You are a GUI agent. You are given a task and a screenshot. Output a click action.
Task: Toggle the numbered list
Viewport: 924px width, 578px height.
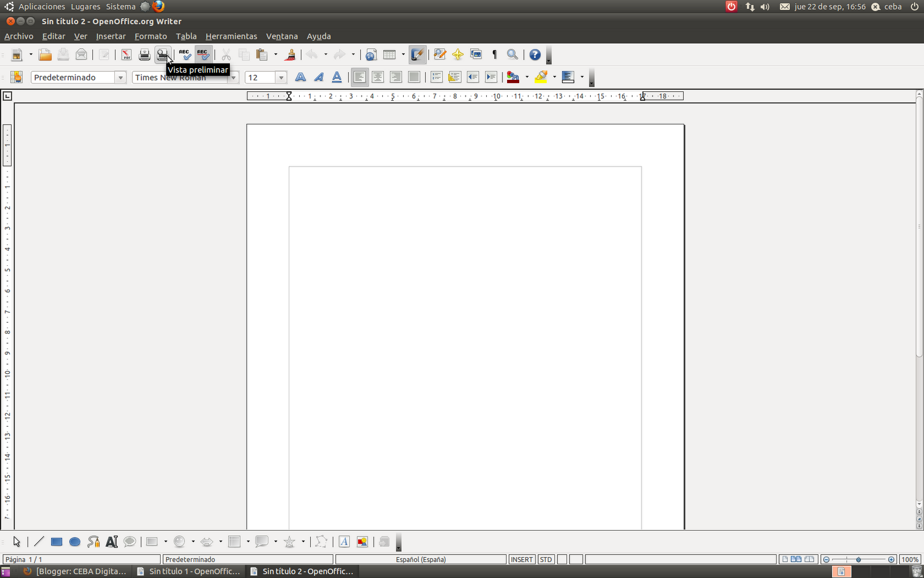[x=437, y=77]
